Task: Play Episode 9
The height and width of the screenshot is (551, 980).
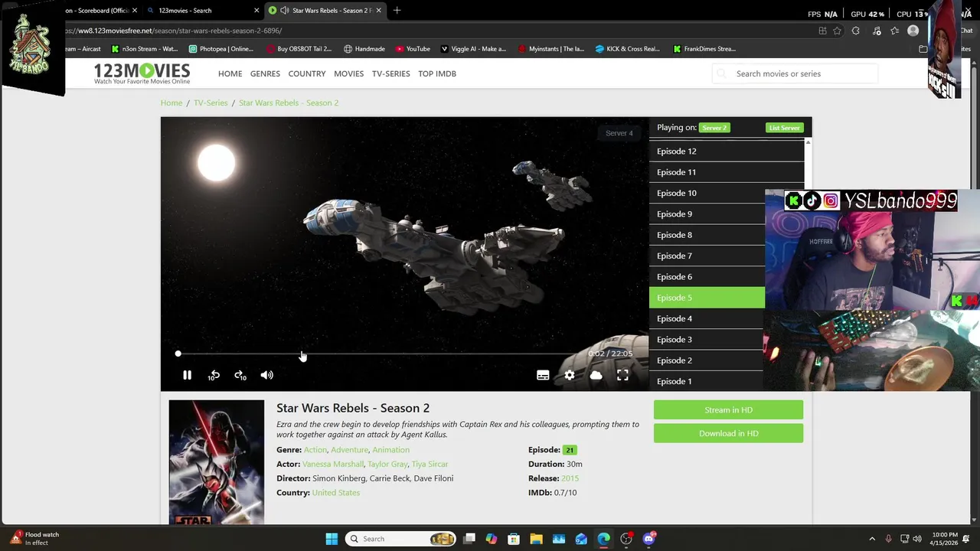Action: (x=707, y=214)
